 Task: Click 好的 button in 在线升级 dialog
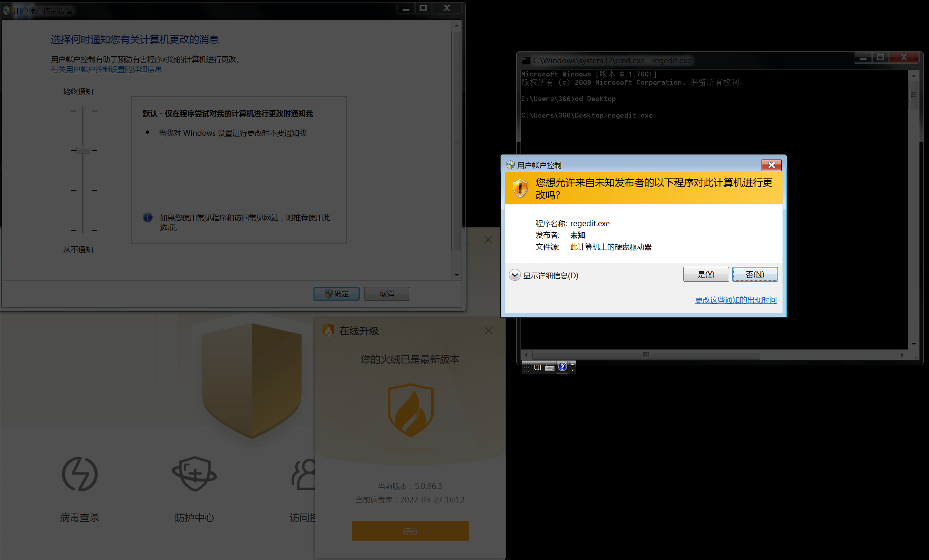(410, 531)
